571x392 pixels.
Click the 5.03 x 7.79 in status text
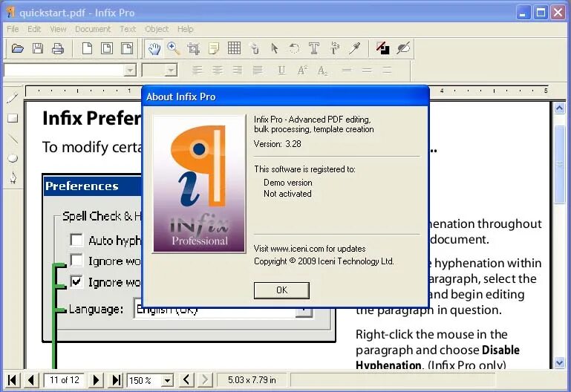point(252,380)
